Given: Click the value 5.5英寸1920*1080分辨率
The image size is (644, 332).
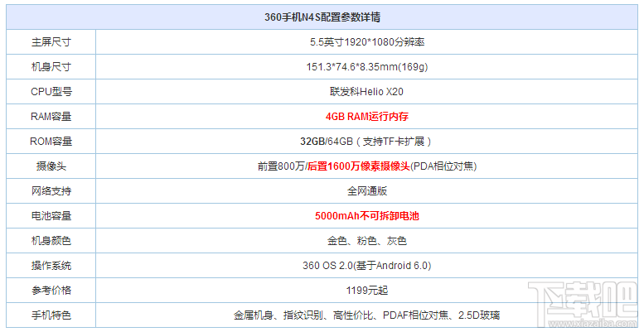Looking at the screenshot, I should pos(367,42).
